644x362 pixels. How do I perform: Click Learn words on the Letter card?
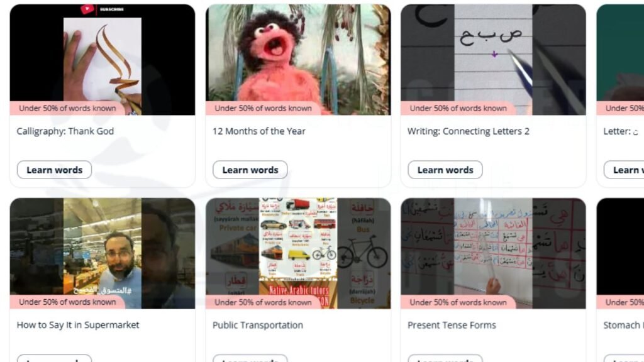tap(624, 170)
